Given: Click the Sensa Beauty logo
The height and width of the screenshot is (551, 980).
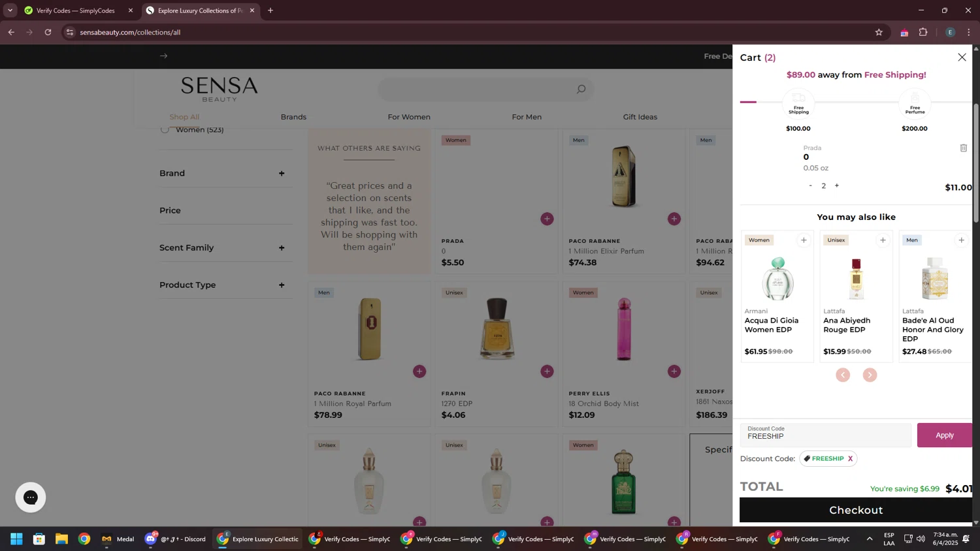Looking at the screenshot, I should (x=220, y=89).
